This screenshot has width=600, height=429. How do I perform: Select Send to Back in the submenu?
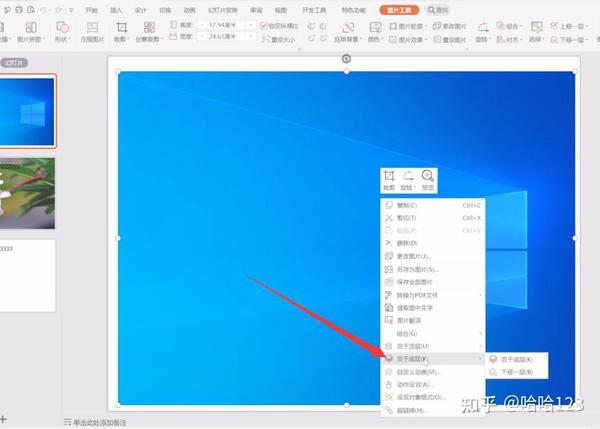[x=517, y=359]
